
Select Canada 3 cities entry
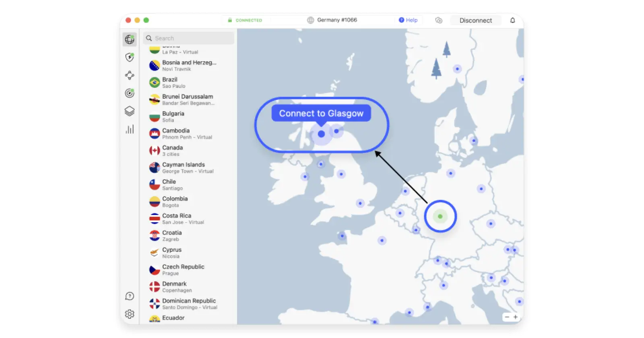(x=189, y=150)
